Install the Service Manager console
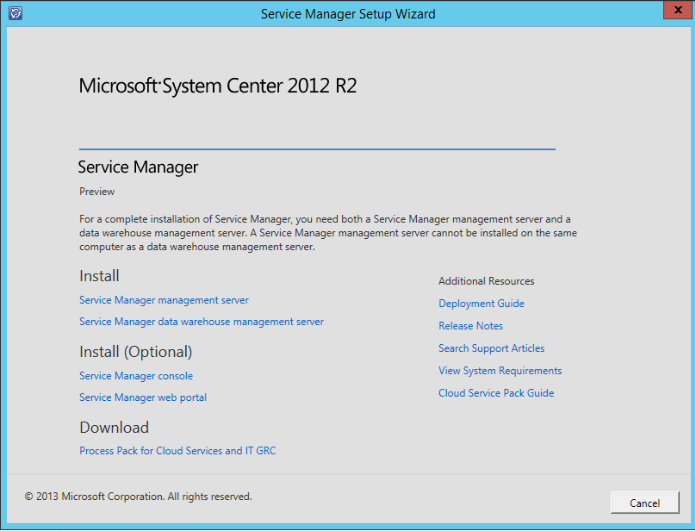Screen dimensions: 695x531 pyautogui.click(x=136, y=376)
